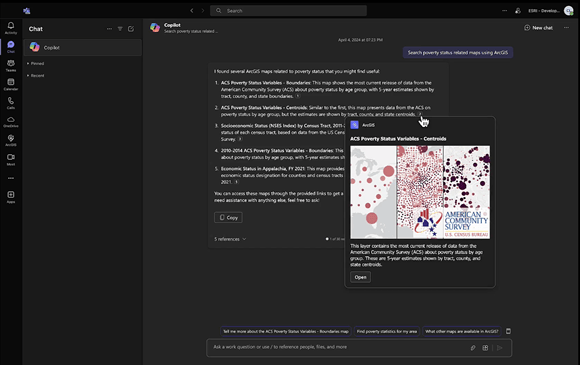Image resolution: width=580 pixels, height=365 pixels.
Task: Expand the Pinned chats section
Action: pyautogui.click(x=36, y=64)
